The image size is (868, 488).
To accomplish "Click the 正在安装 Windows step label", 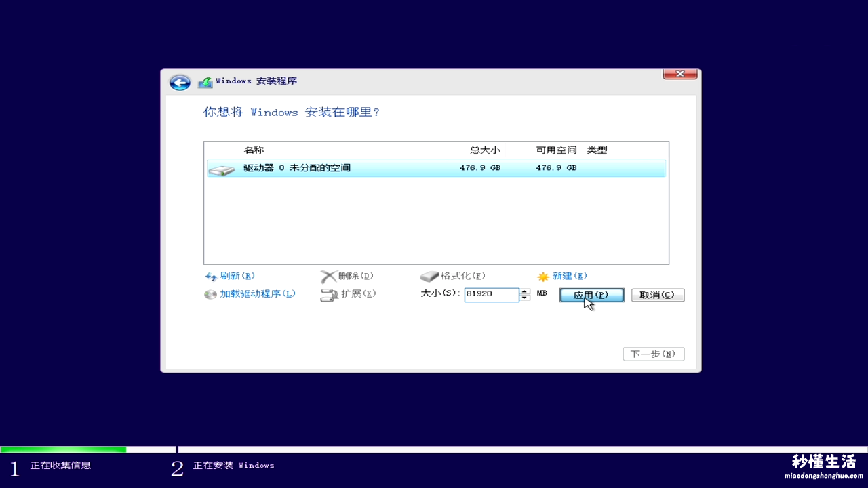I will point(233,466).
